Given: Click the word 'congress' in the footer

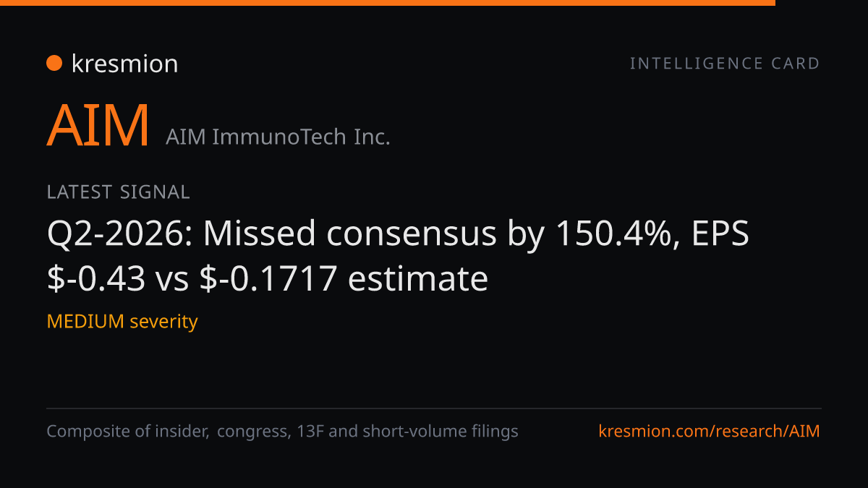Looking at the screenshot, I should pos(254,432).
